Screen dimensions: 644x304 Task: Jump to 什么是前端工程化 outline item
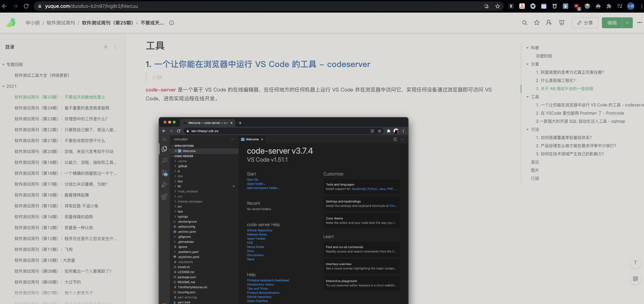point(556,81)
